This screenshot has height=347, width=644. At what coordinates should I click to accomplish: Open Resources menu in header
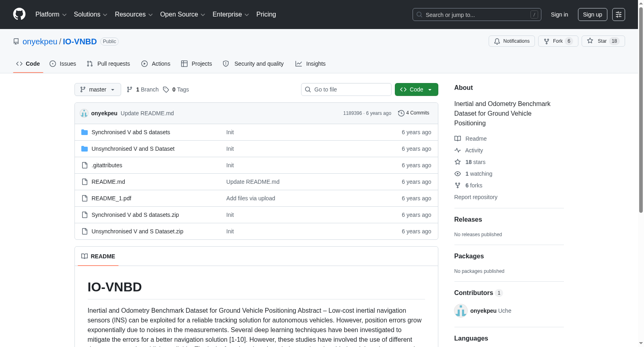(134, 15)
